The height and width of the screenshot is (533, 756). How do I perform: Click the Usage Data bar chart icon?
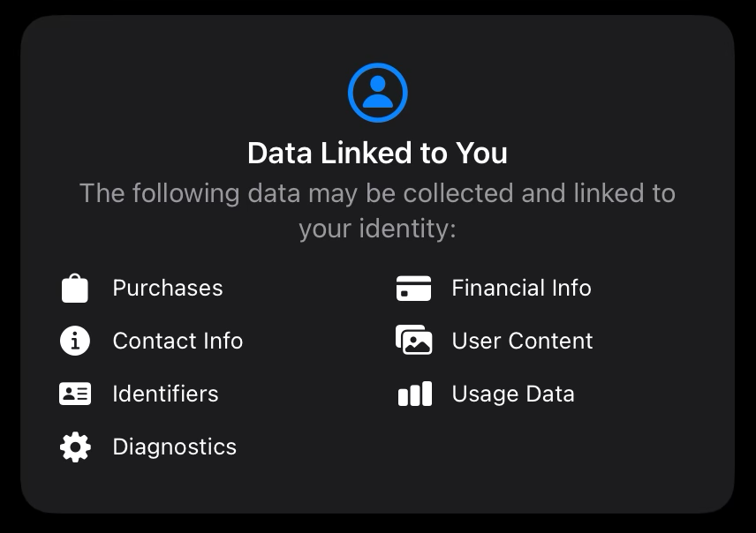[414, 394]
